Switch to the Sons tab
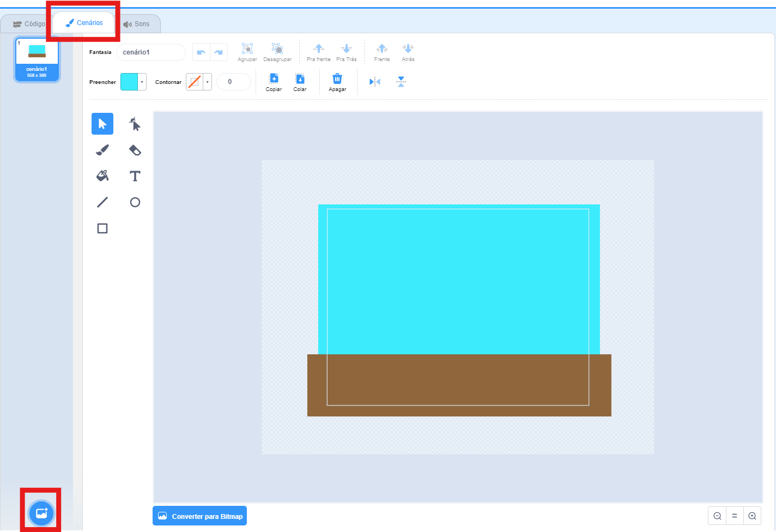This screenshot has height=532, width=776. [137, 24]
